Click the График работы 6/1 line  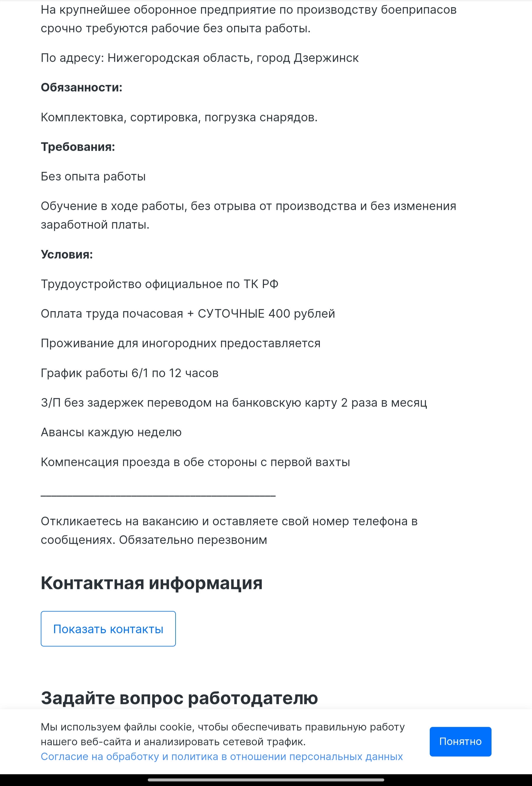point(129,373)
